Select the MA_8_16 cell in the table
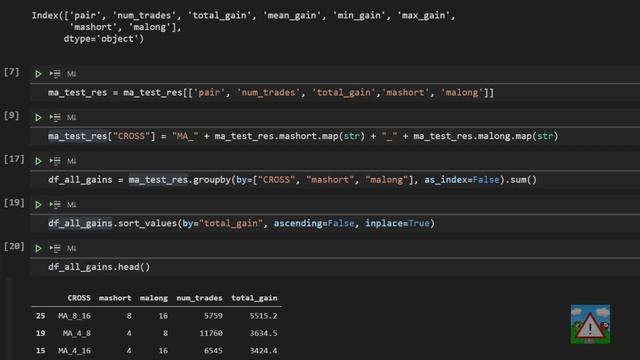Viewport: 640px width, 360px height. click(x=75, y=316)
